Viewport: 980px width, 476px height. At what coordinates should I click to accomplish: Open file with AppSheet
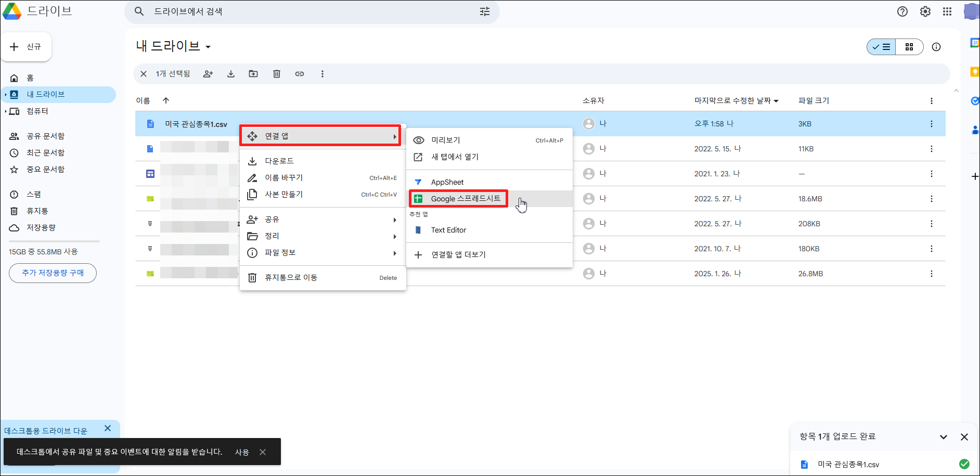tap(489, 182)
